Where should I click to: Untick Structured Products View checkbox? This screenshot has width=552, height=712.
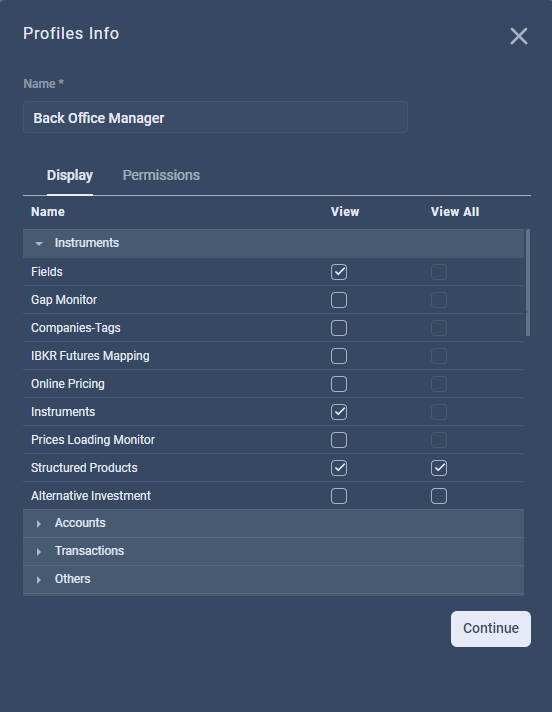pos(339,468)
